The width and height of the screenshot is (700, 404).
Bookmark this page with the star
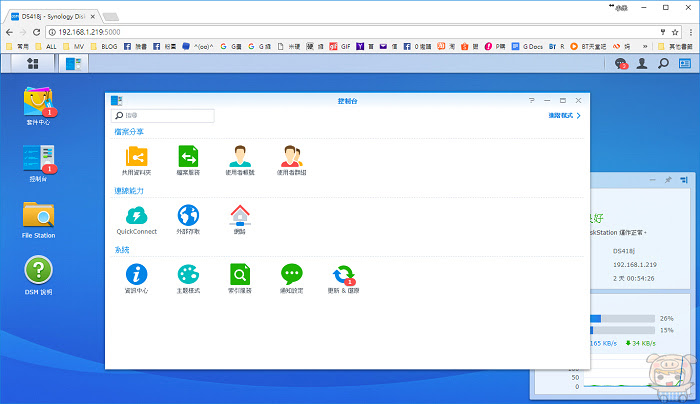675,32
